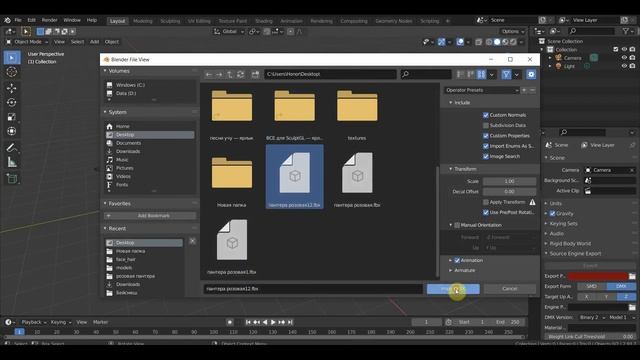
Task: Switch to the Shading workspace tab
Action: (264, 21)
